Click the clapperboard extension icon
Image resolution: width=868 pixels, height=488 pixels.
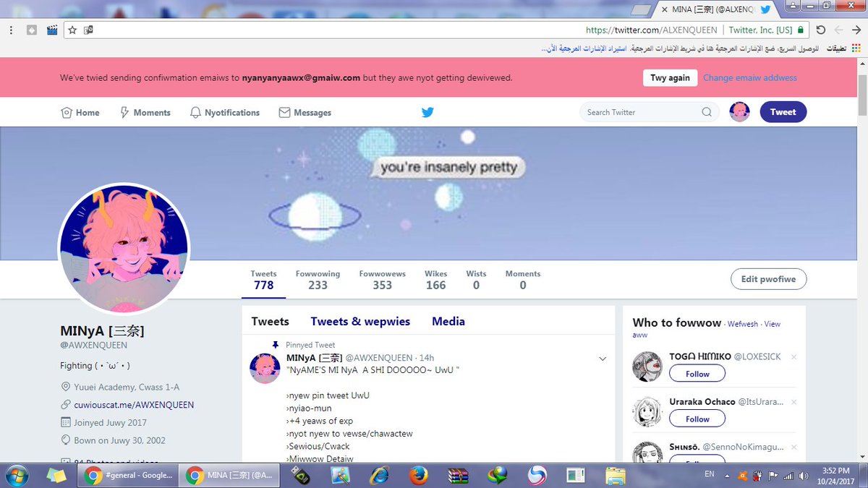51,30
